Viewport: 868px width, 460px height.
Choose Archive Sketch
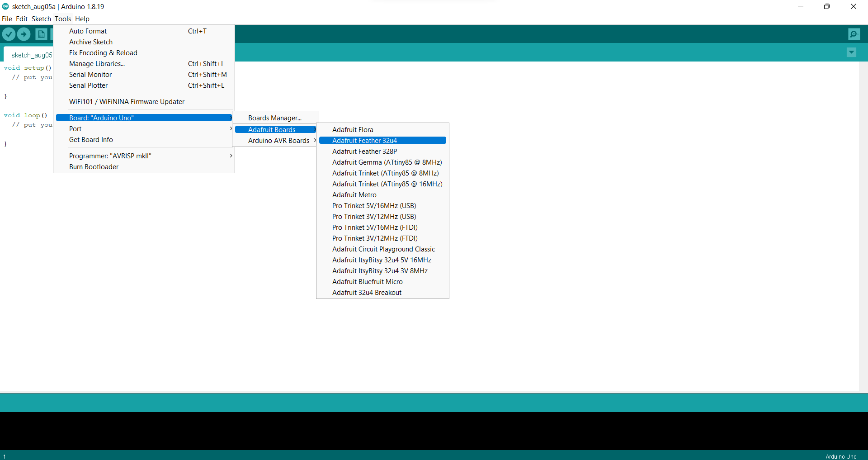point(90,42)
